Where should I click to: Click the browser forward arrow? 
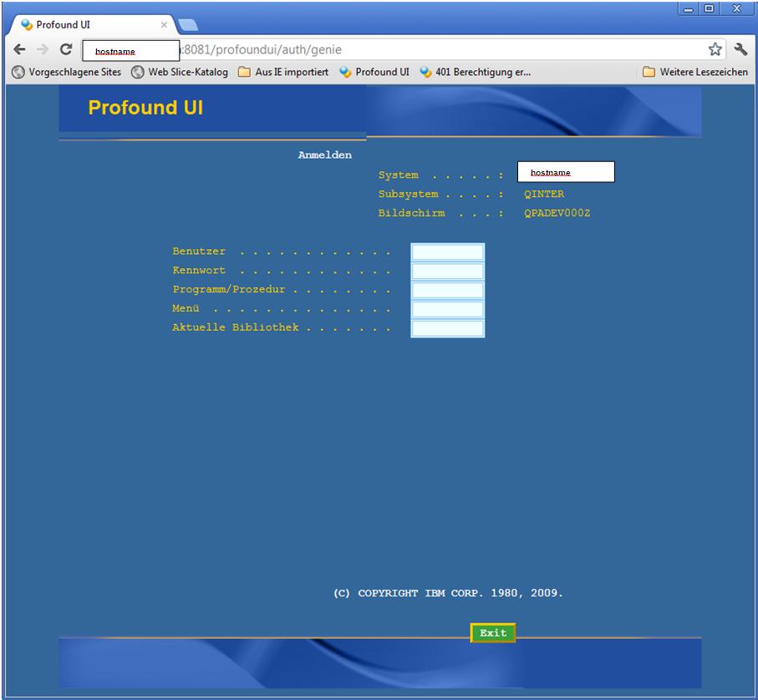coord(43,49)
